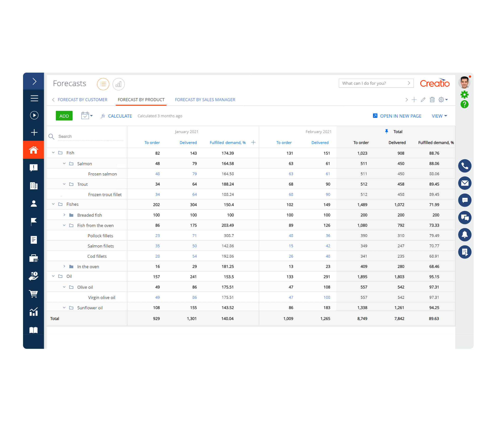Open the notifications bell icon
Viewport: 499px width, 448px height.
point(465,235)
